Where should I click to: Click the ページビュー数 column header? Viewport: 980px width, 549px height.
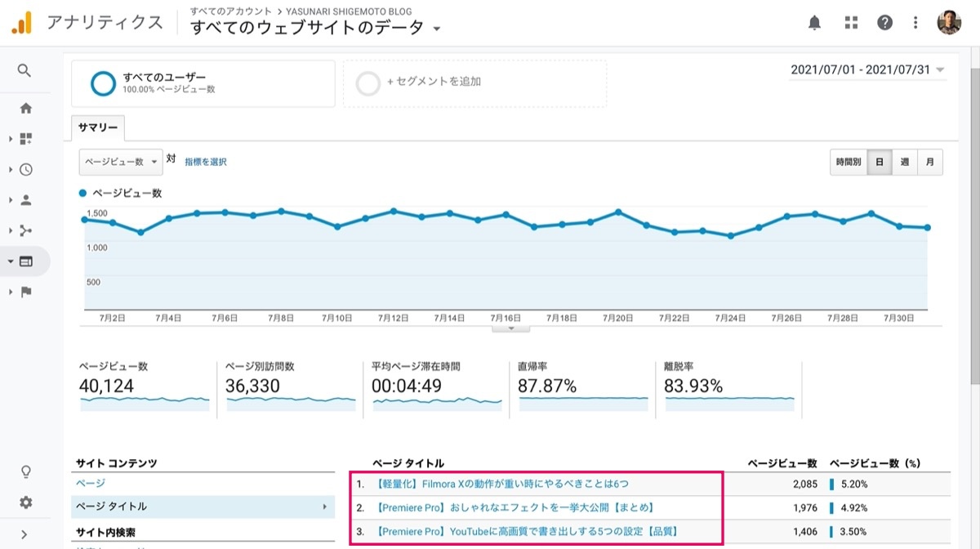(782, 463)
